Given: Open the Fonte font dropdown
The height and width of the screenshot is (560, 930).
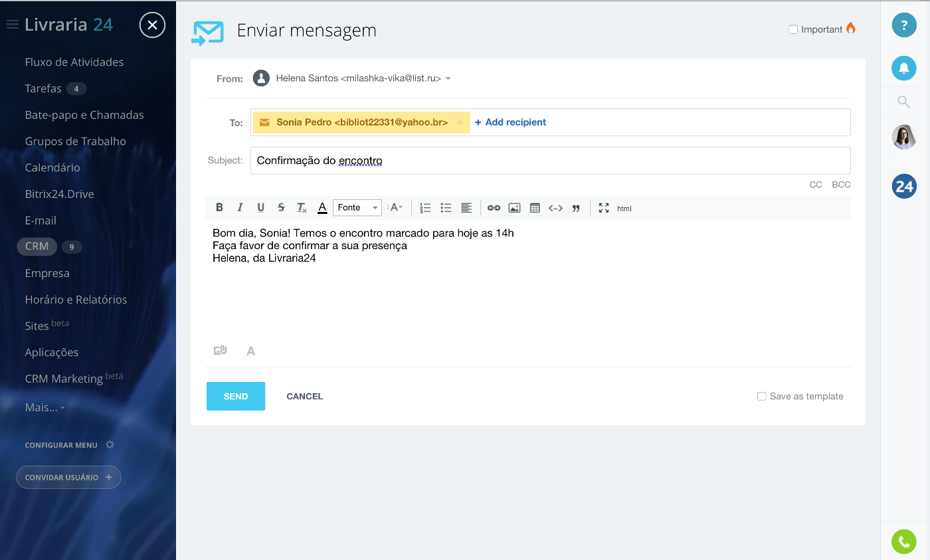Looking at the screenshot, I should (x=357, y=208).
